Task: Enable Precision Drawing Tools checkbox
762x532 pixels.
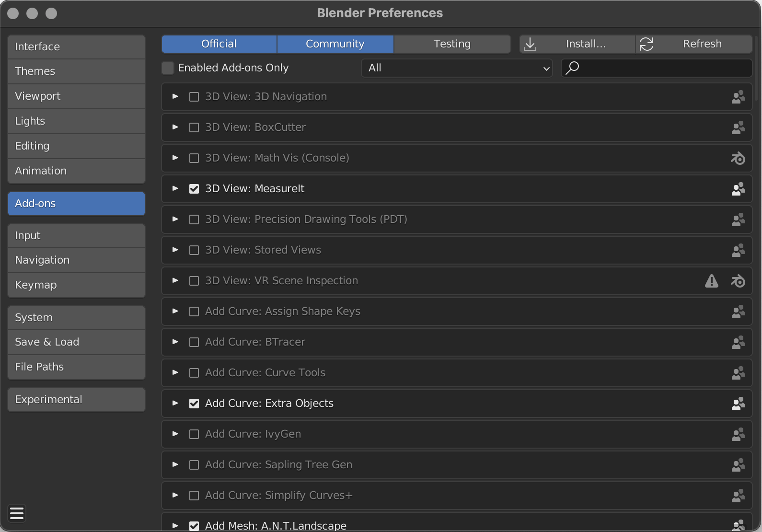Action: (x=194, y=220)
